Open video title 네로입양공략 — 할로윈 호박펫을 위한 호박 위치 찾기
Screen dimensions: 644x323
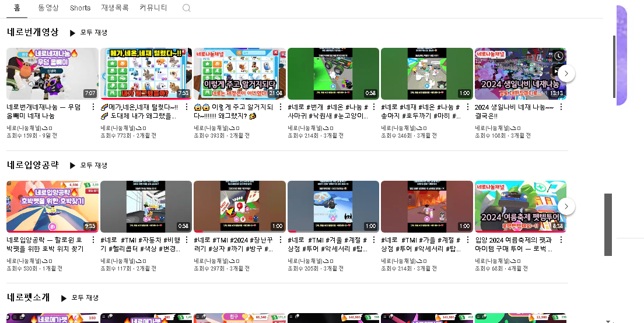coord(45,244)
